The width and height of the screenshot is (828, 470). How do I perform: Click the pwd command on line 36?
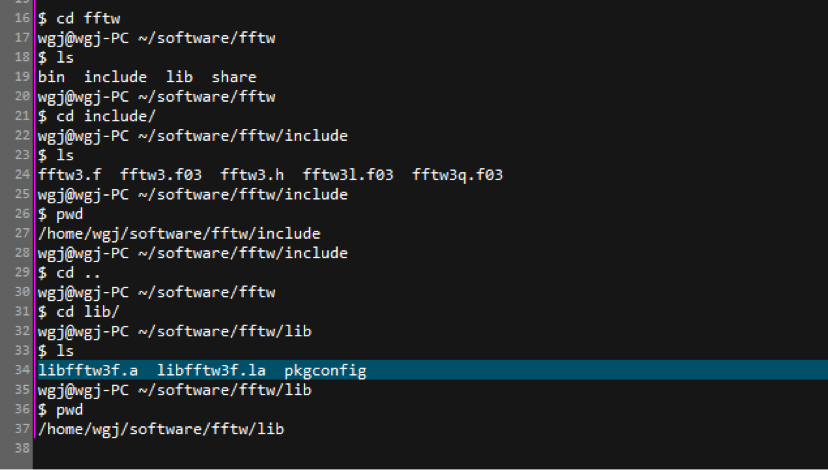[x=70, y=410]
